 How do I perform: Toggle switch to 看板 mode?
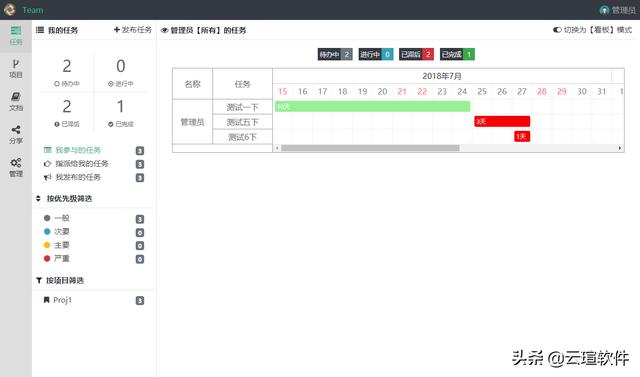(x=557, y=30)
